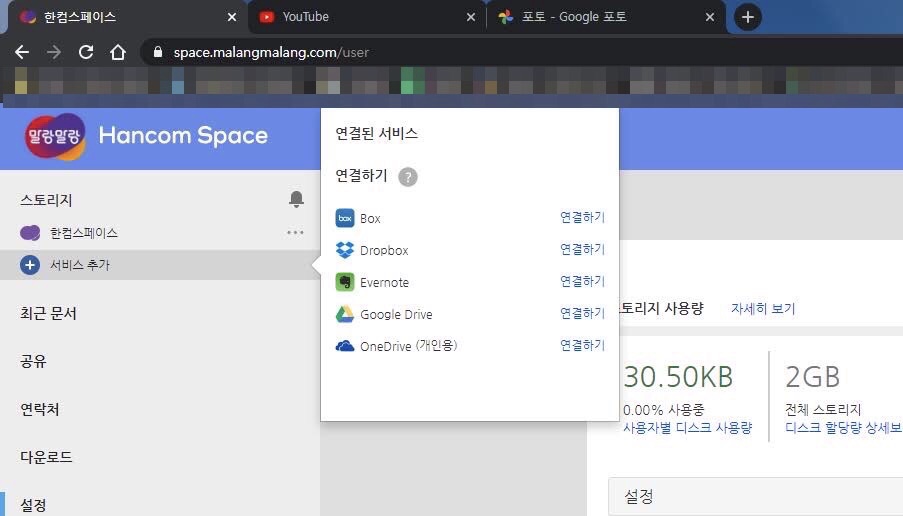Click the Evernote elephant icon
The height and width of the screenshot is (516, 903).
[x=345, y=282]
